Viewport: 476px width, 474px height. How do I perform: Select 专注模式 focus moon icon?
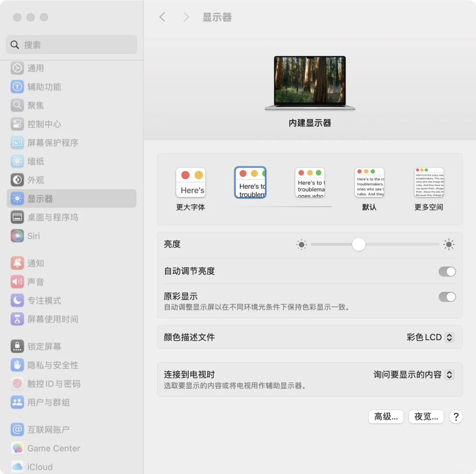coord(17,300)
